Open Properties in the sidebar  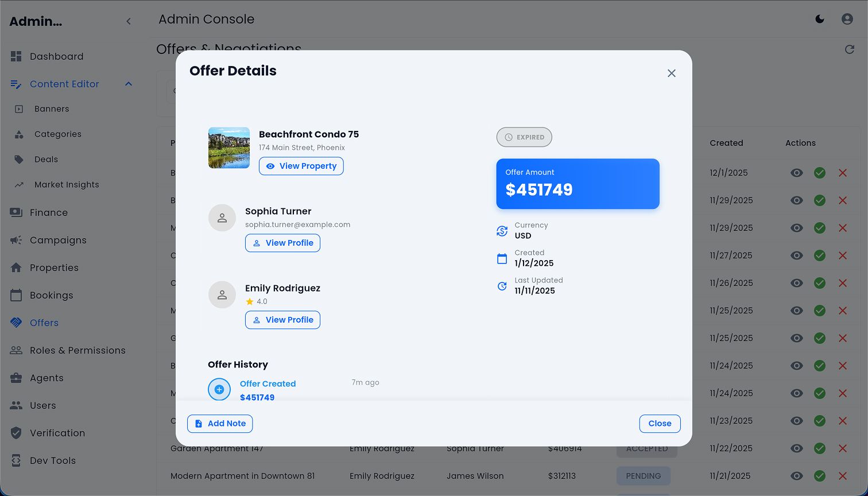click(x=54, y=268)
